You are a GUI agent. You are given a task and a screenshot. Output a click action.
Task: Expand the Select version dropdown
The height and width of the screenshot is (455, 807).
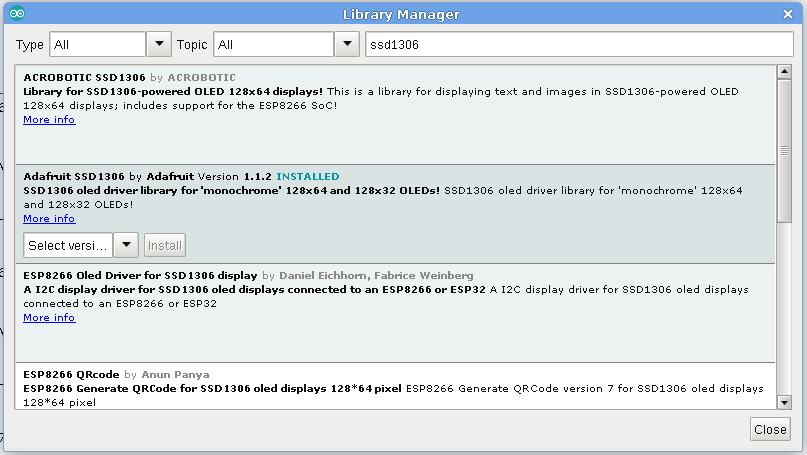(126, 245)
